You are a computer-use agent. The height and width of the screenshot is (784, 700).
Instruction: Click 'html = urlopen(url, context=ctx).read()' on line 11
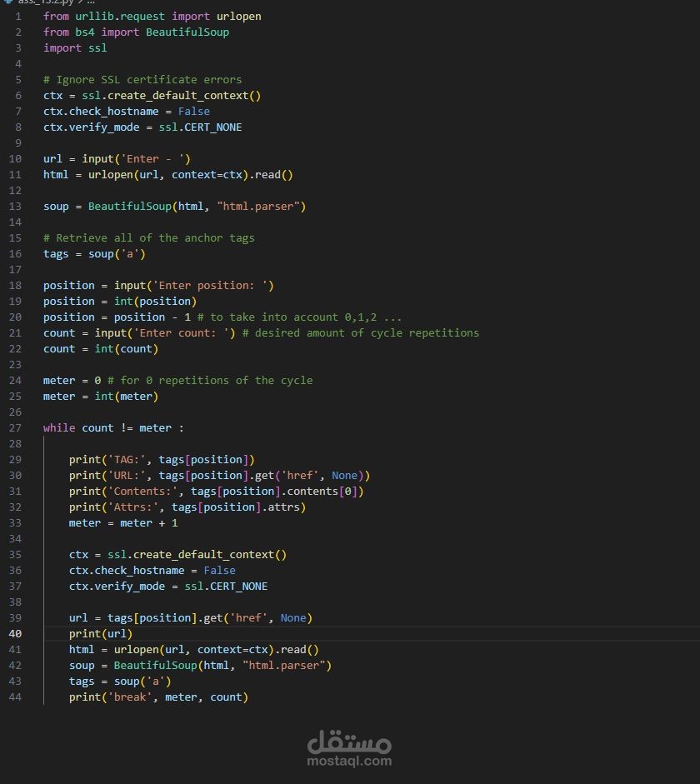(x=168, y=175)
